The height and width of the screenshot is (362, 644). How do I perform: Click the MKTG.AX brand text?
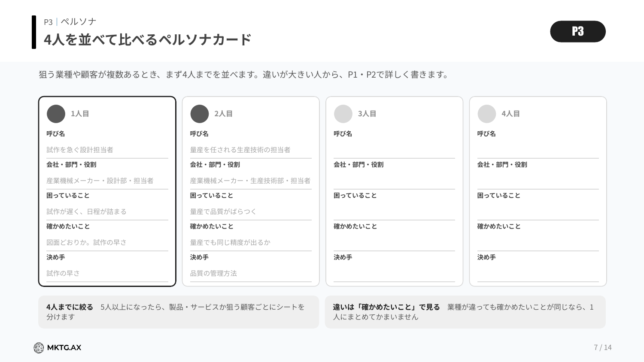64,348
